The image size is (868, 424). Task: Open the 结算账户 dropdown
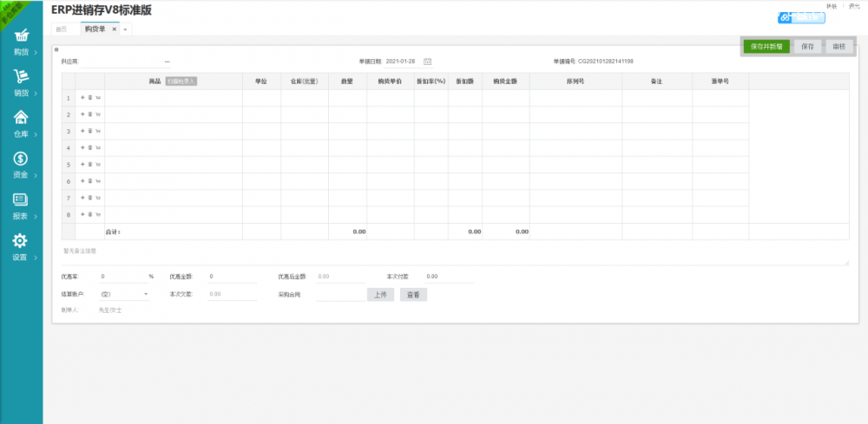[x=123, y=294]
